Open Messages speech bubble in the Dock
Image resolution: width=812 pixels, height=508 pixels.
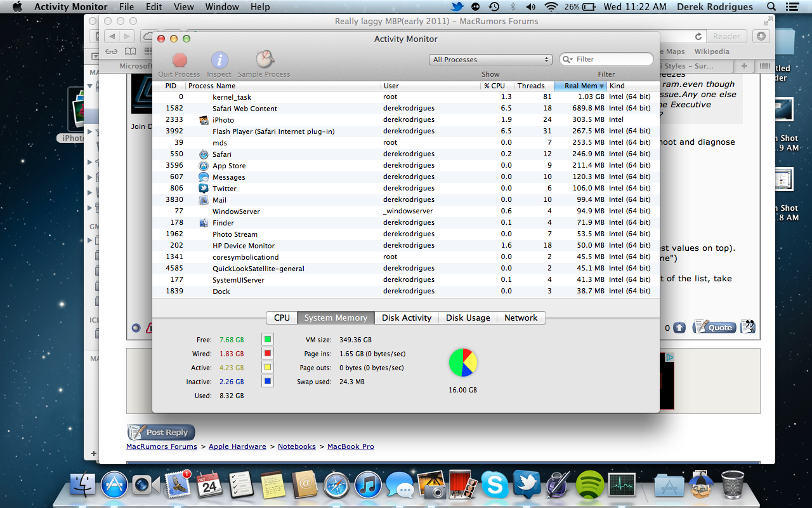coord(400,486)
